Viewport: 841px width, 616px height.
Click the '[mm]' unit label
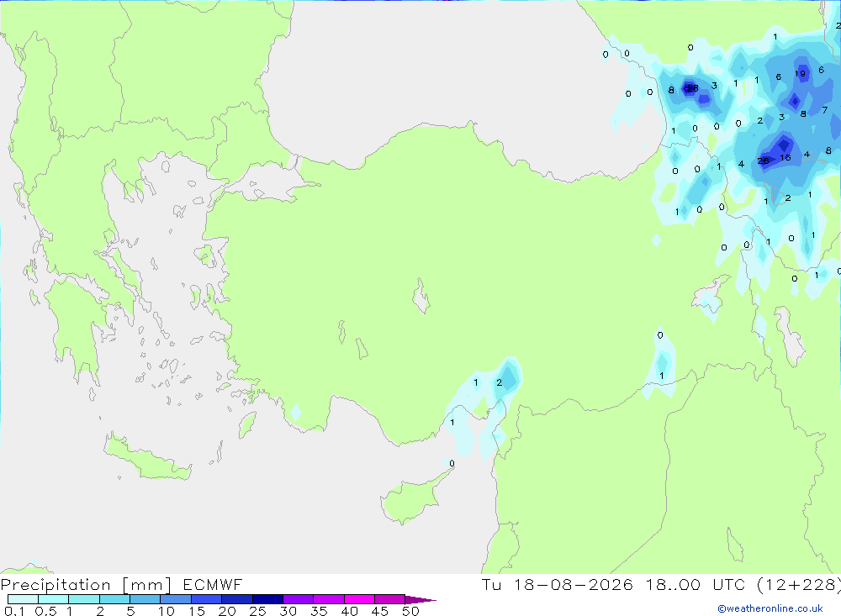[146, 585]
